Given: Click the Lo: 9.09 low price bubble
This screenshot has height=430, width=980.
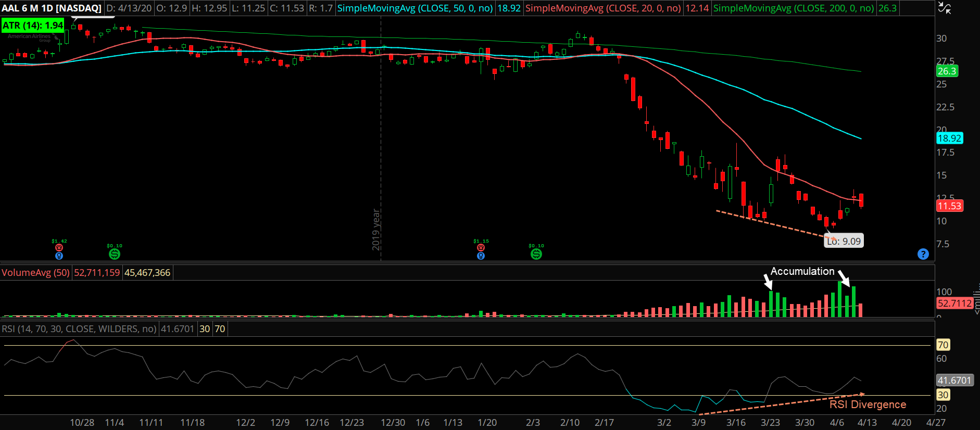Looking at the screenshot, I should (844, 241).
